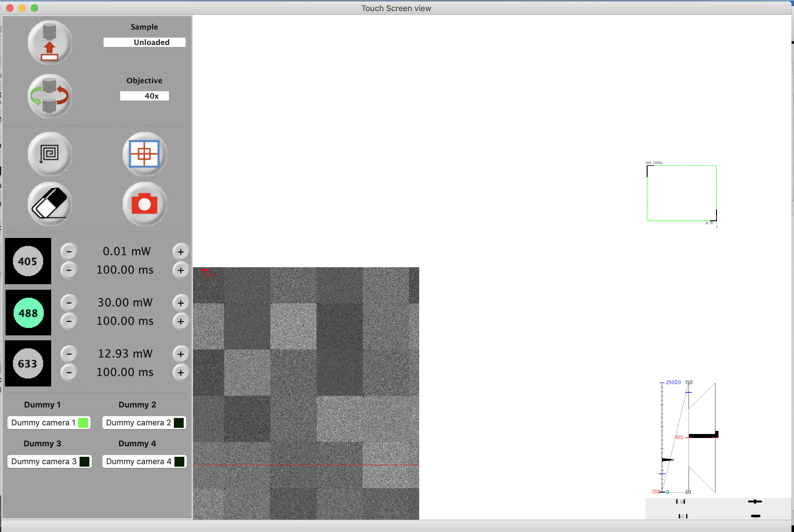Decrease 633 laser power with minus

(x=69, y=354)
